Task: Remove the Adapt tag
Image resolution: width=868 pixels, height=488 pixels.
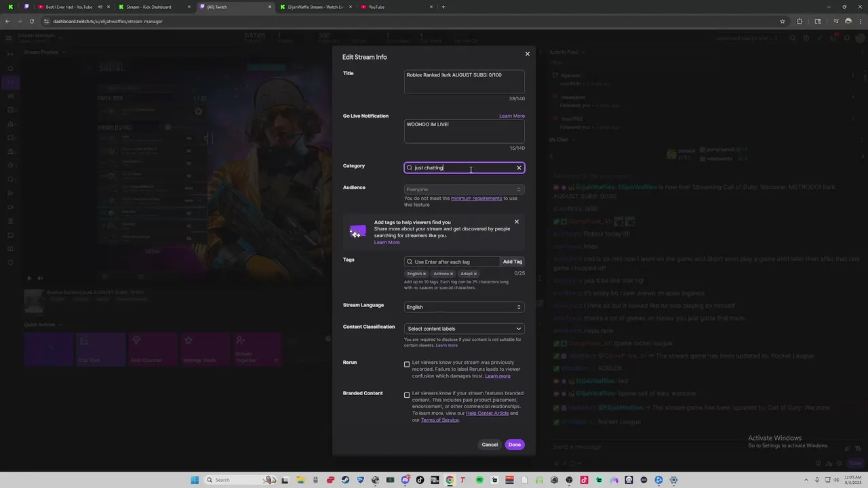Action: [x=475, y=274]
